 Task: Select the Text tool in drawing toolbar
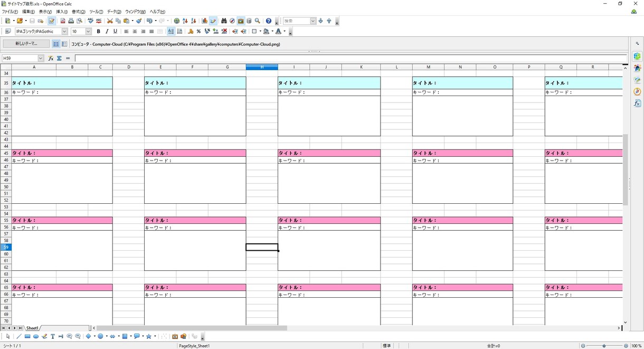(53, 336)
